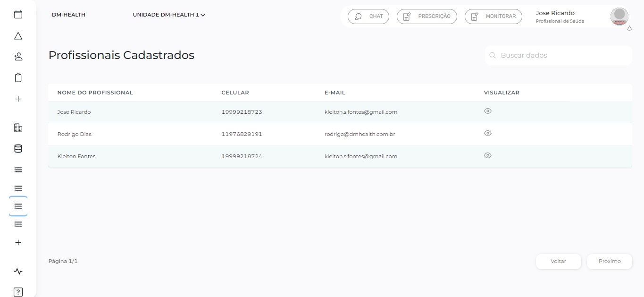The width and height of the screenshot is (644, 297).
Task: Open the help question mark icon
Action: coord(18,292)
